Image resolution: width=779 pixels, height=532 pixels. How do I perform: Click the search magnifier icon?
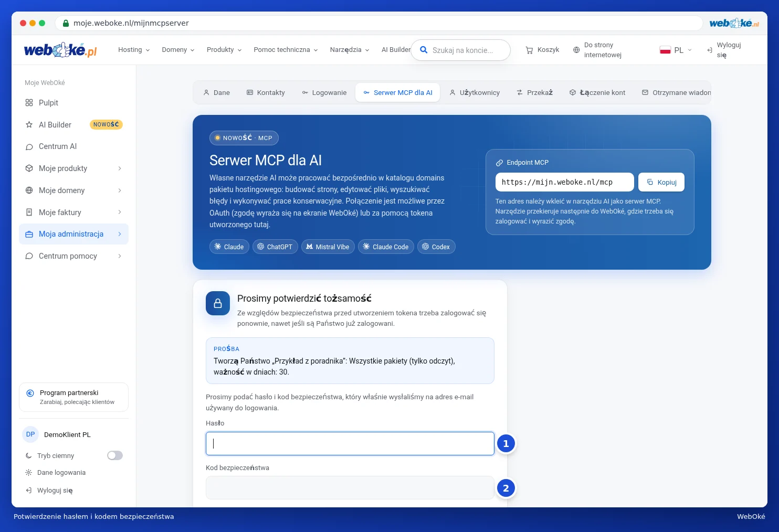[x=424, y=50]
